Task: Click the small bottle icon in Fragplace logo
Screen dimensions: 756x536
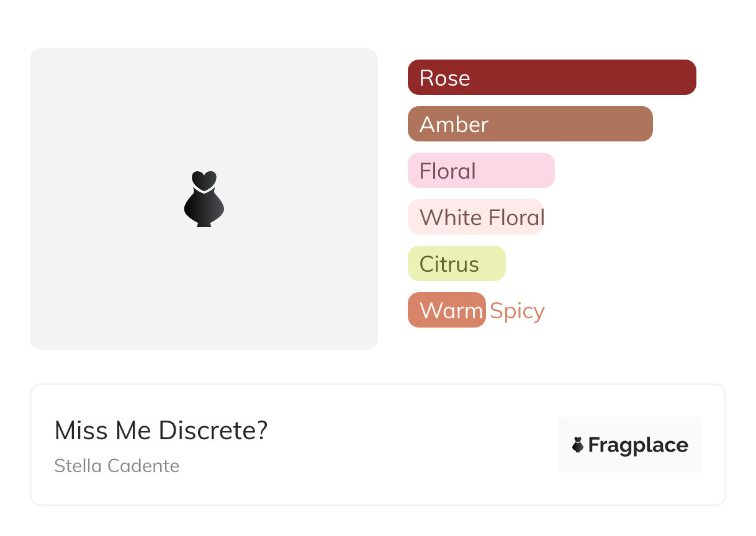Action: tap(578, 445)
